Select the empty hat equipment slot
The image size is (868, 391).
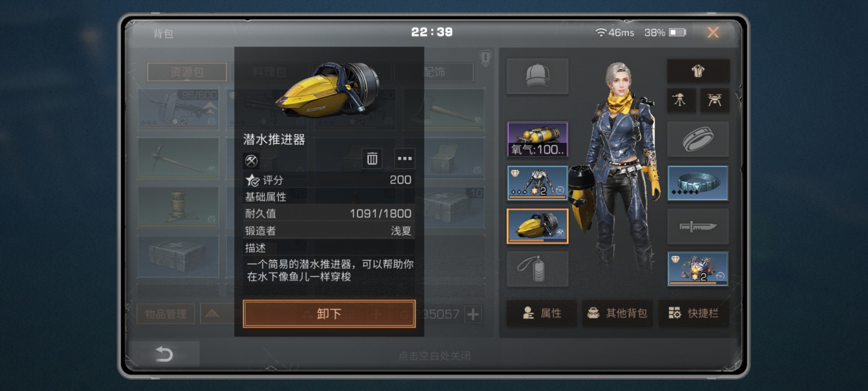[x=537, y=76]
